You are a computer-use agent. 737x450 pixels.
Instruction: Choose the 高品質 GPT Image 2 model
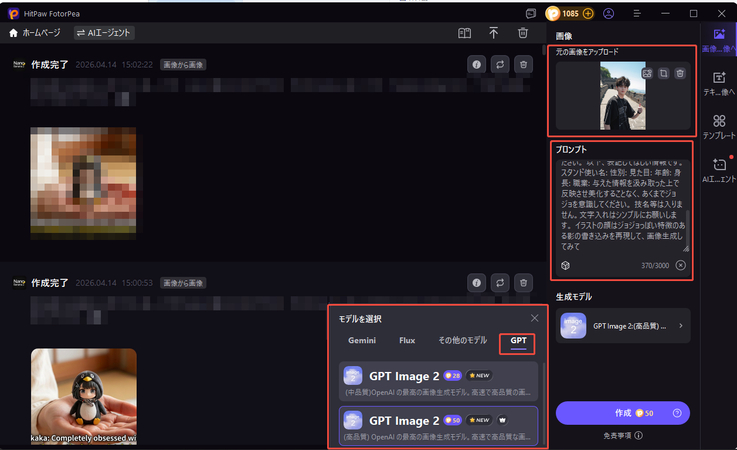point(438,426)
